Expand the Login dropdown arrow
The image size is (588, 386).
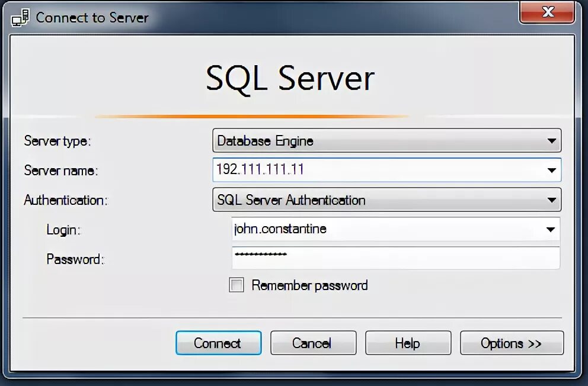pos(550,230)
